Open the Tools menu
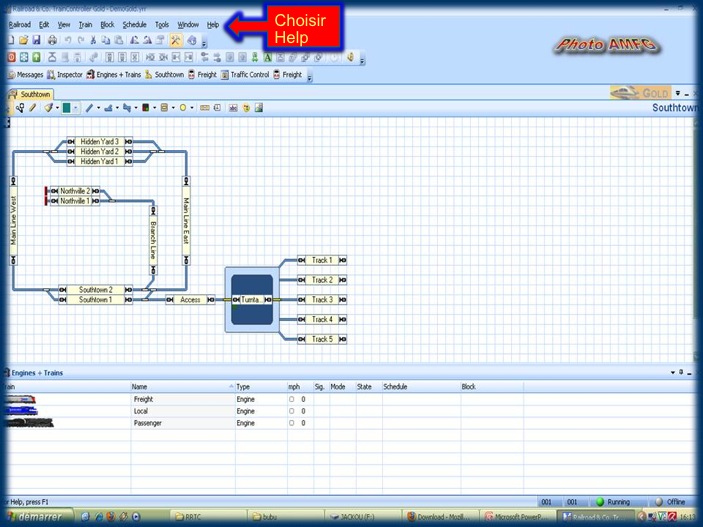703x527 pixels. 162,25
